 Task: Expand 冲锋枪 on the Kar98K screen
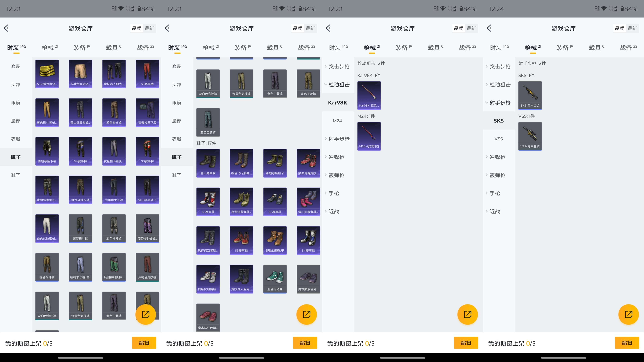click(338, 157)
